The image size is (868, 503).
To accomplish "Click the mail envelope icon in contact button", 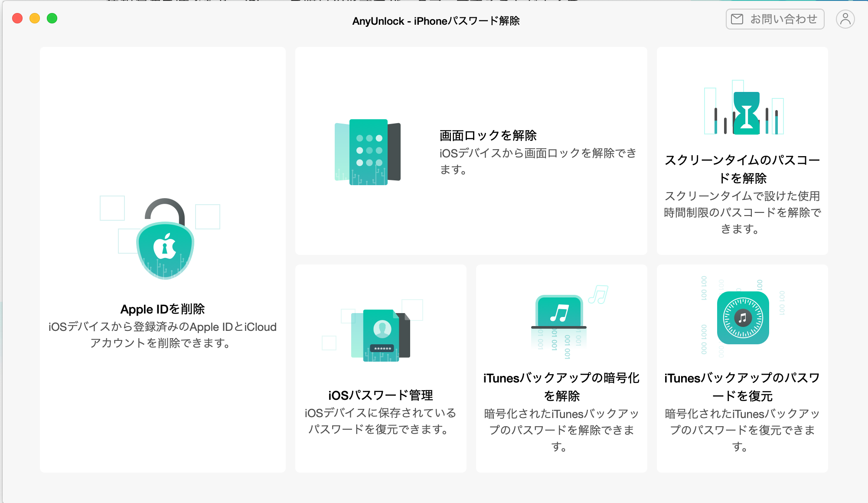I will 737,19.
